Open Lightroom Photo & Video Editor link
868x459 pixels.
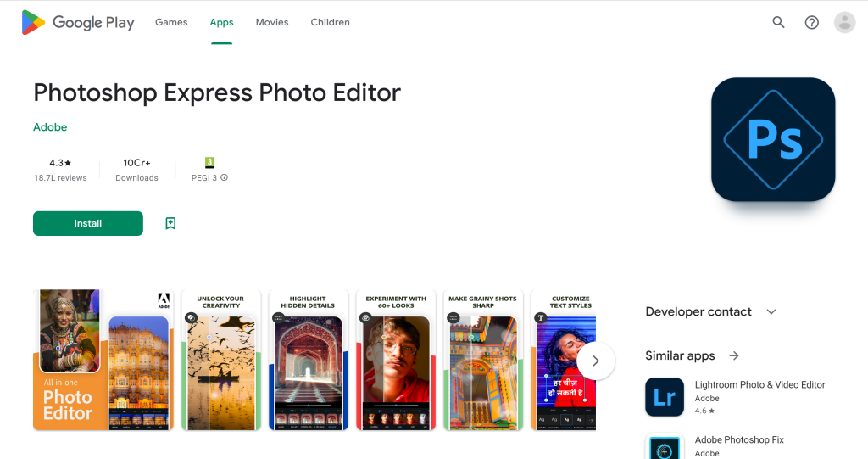tap(759, 384)
